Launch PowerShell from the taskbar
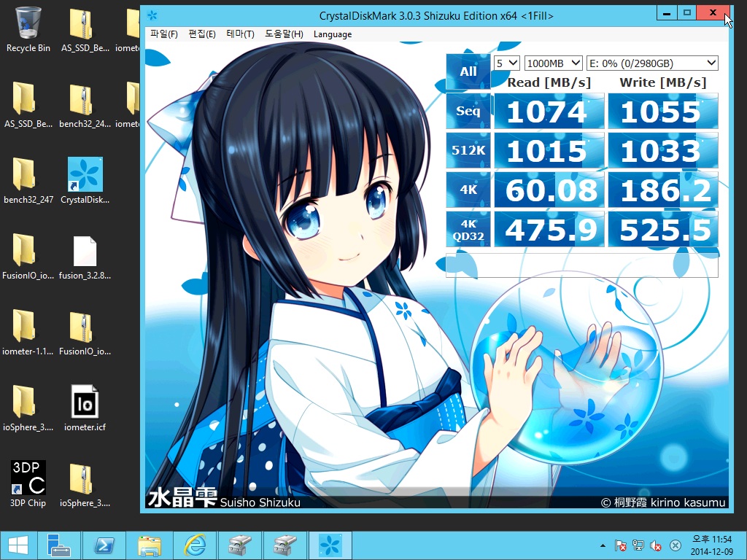 (104, 545)
